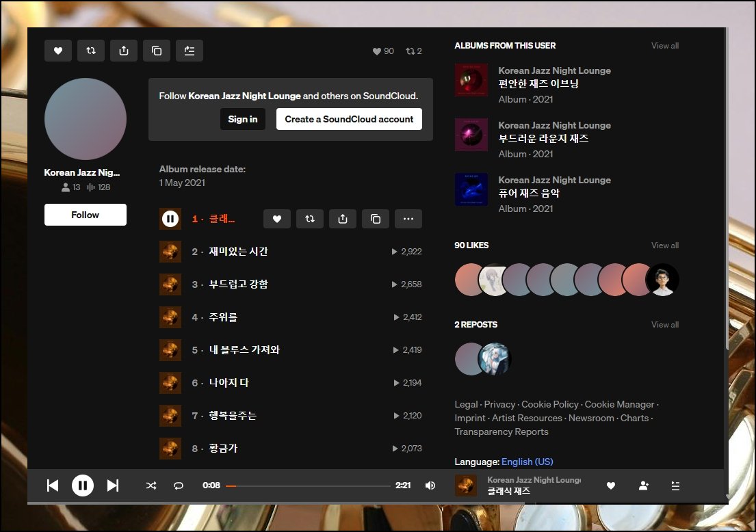Open album 부드러운 라운지 재즈
Screen dimensions: 756x532
point(543,139)
